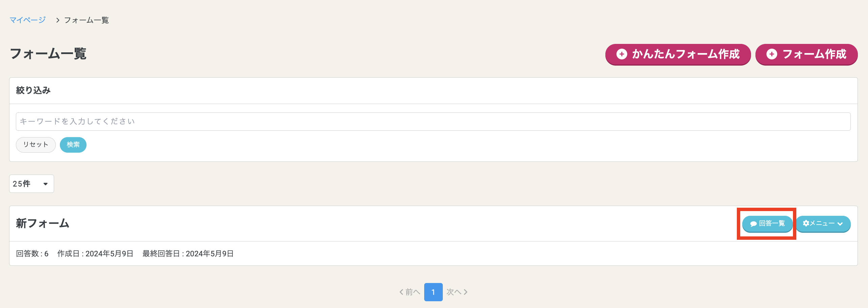Expand the メニュー dropdown chevron

[840, 224]
